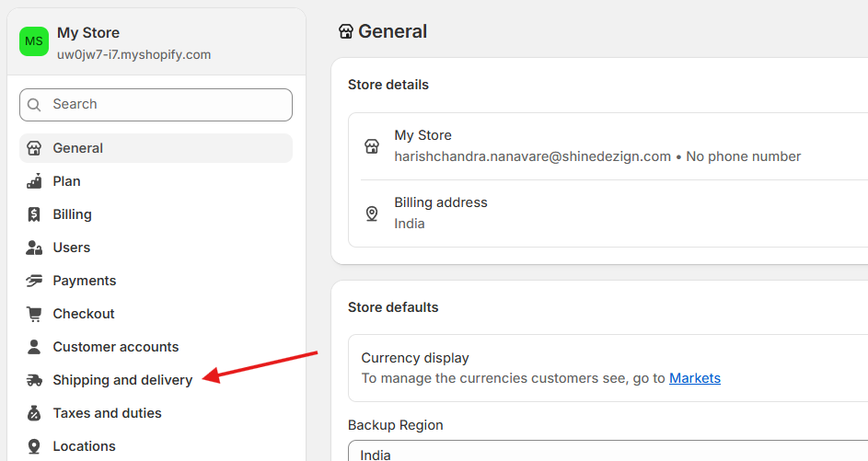Image resolution: width=868 pixels, height=461 pixels.
Task: Click the Billing receipt icon
Action: coord(34,214)
